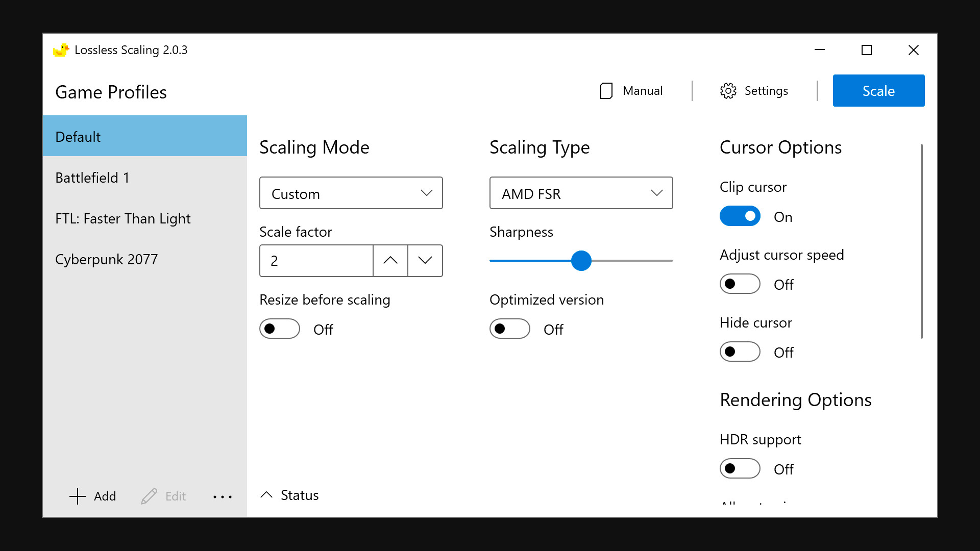Increment the Scale factor stepper up
The image size is (980, 551).
click(x=390, y=261)
